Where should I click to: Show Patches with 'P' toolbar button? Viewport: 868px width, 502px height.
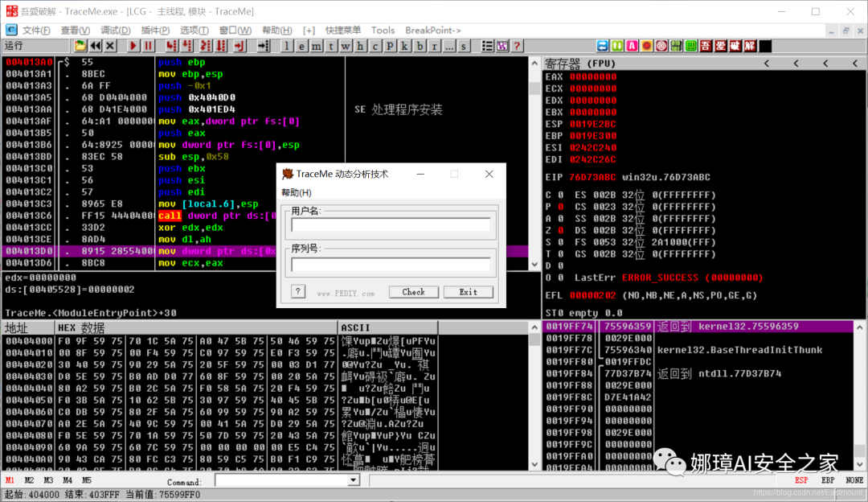(x=390, y=46)
